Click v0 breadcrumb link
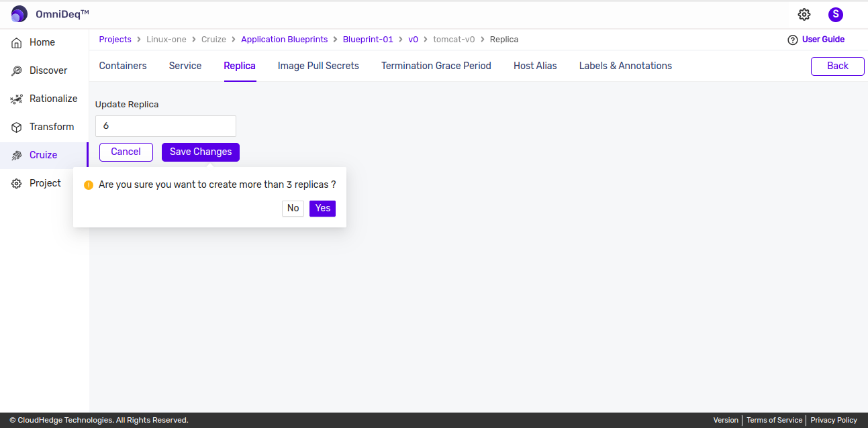868x428 pixels. click(x=413, y=40)
